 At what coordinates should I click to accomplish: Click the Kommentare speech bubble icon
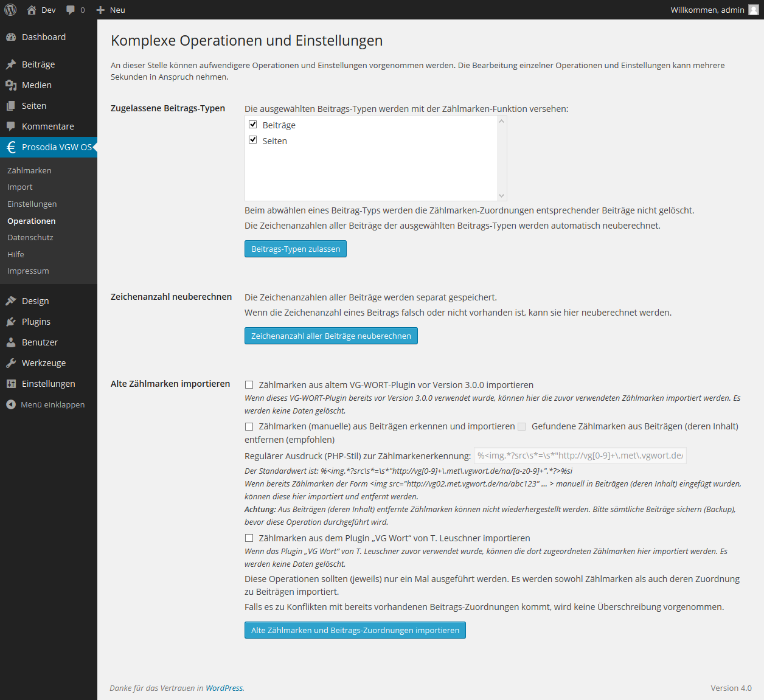coord(11,126)
